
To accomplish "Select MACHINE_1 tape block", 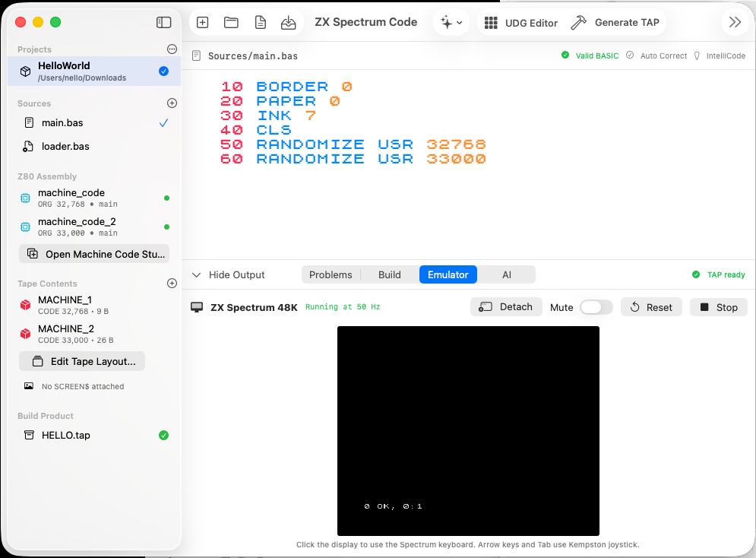I will (94, 306).
